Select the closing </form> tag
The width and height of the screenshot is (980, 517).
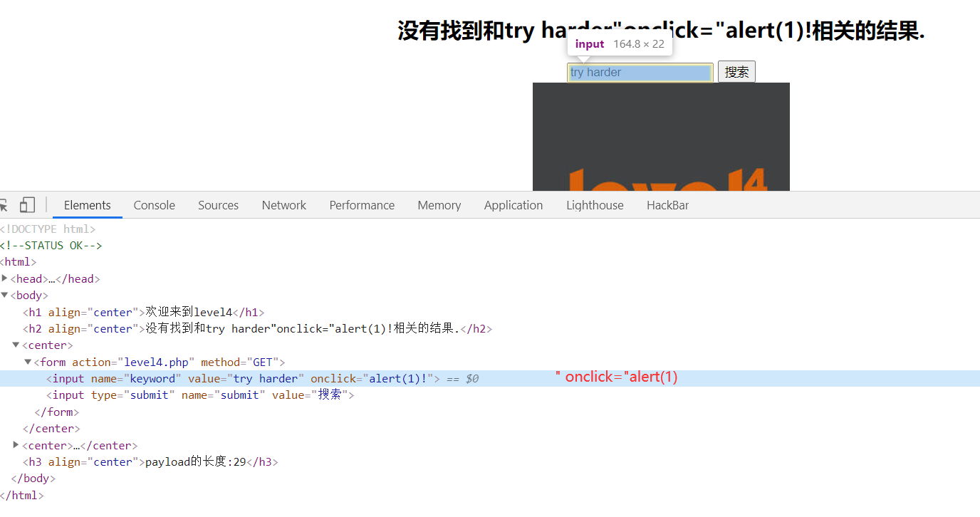point(57,412)
